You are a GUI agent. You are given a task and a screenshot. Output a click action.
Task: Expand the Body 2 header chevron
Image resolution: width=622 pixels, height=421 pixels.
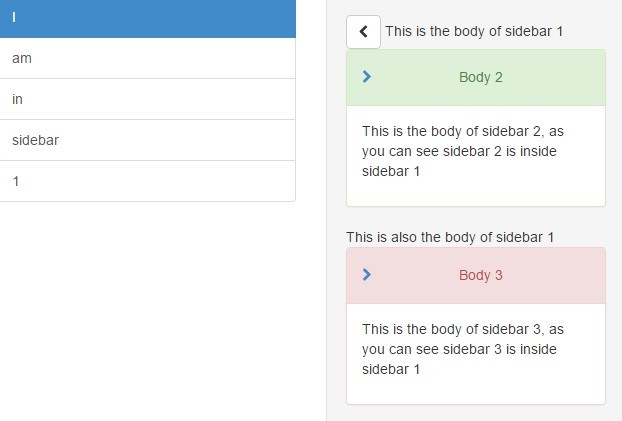(367, 76)
